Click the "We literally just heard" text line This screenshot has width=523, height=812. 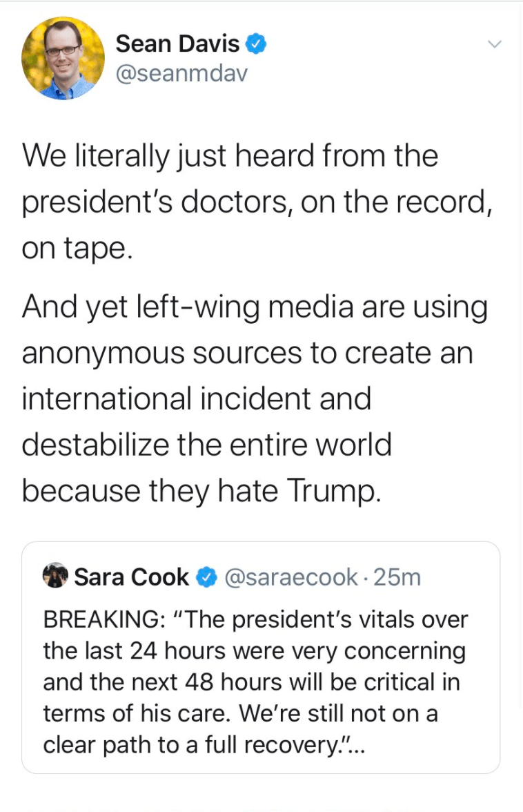click(x=230, y=157)
